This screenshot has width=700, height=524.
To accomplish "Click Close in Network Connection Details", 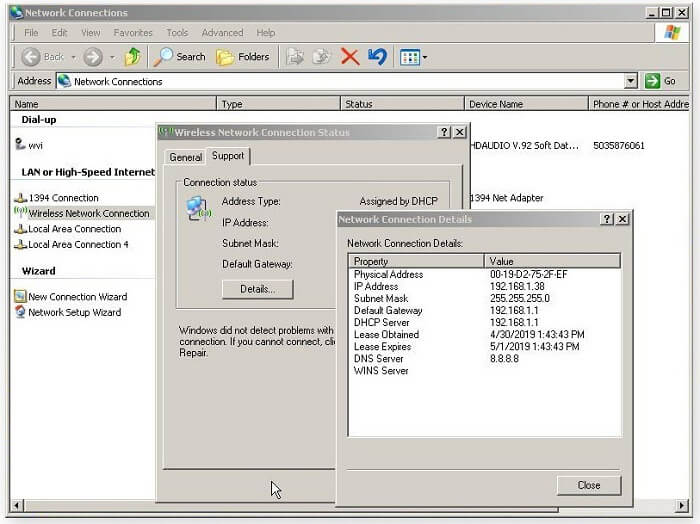I will point(589,485).
